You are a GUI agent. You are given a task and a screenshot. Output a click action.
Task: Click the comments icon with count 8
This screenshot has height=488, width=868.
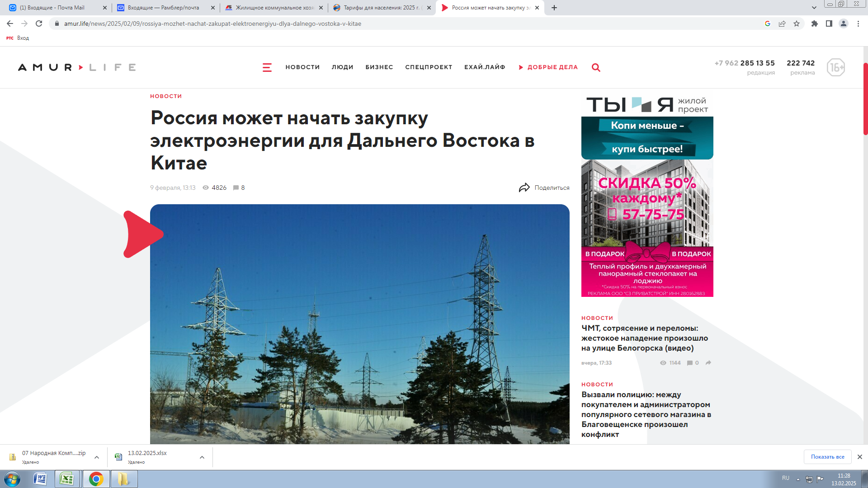[236, 188]
